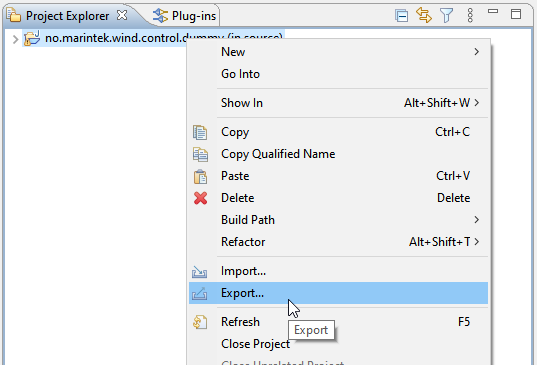Click the Ctrl+C shortcut text
537x365 pixels.
[452, 132]
